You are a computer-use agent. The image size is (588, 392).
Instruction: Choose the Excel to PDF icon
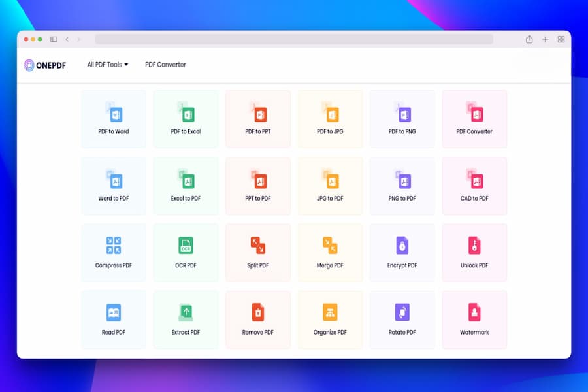point(186,178)
